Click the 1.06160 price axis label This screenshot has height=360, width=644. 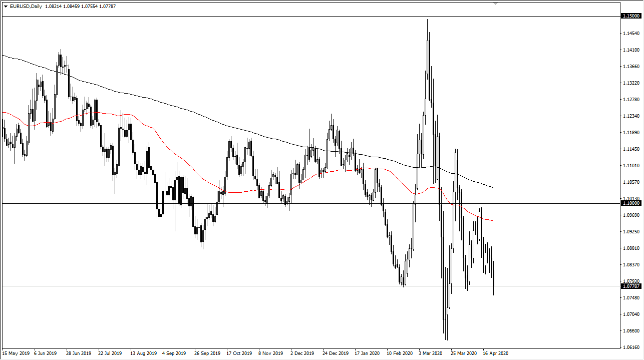[631, 347]
